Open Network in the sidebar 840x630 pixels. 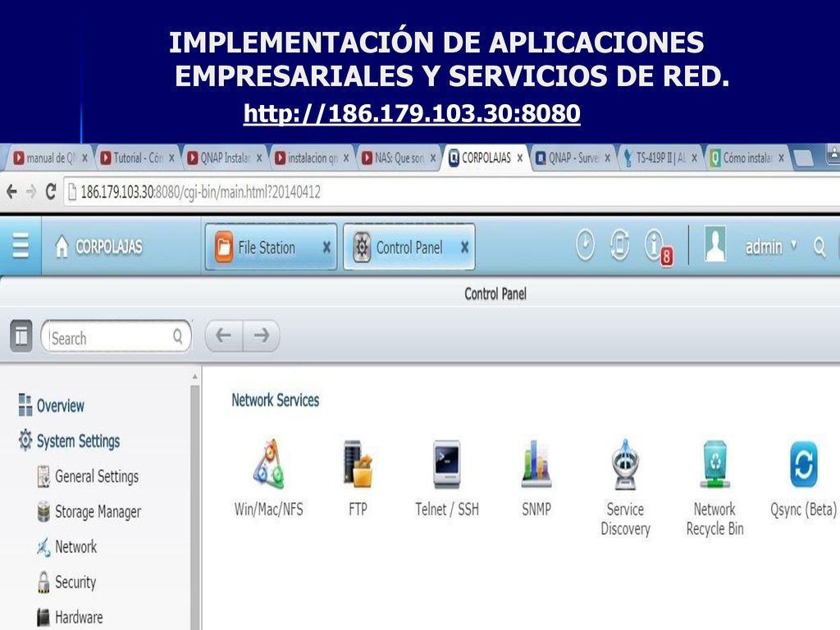(x=67, y=547)
